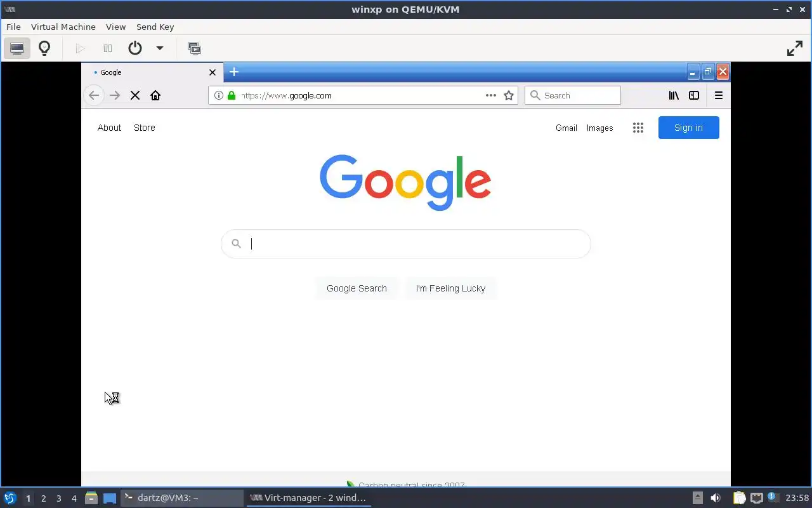This screenshot has height=508, width=812.
Task: Open the Google apps grid
Action: 638,128
